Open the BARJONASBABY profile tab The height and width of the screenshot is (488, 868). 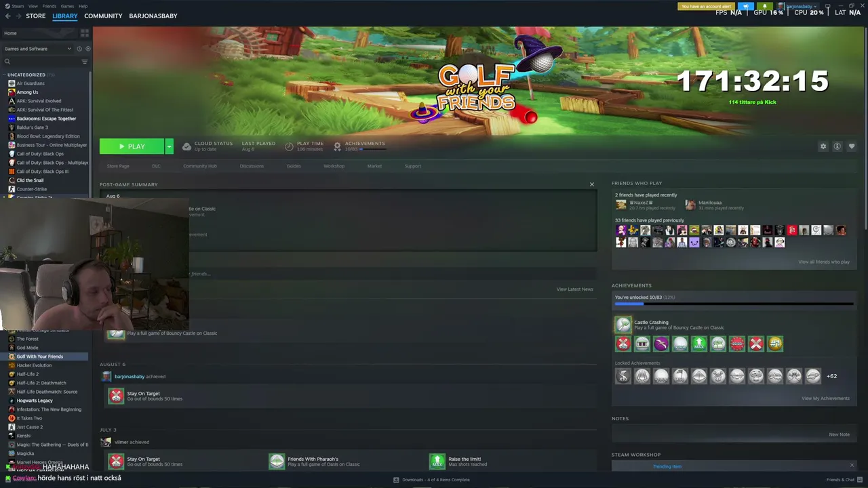[x=153, y=16]
